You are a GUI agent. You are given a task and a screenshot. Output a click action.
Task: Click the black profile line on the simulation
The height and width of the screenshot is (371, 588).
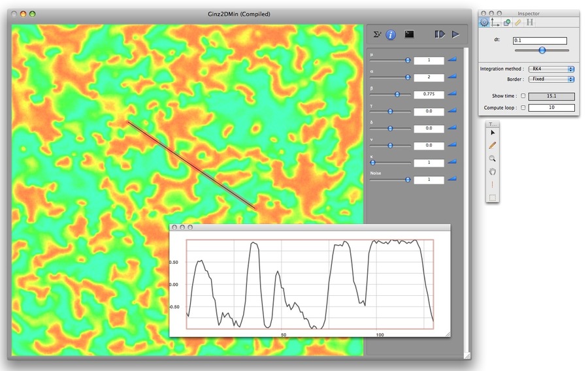[191, 165]
